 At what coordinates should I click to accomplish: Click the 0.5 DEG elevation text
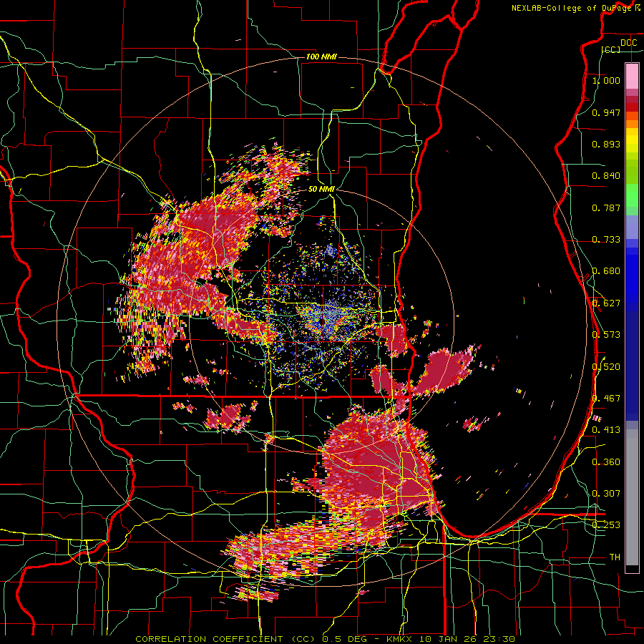pos(345,639)
